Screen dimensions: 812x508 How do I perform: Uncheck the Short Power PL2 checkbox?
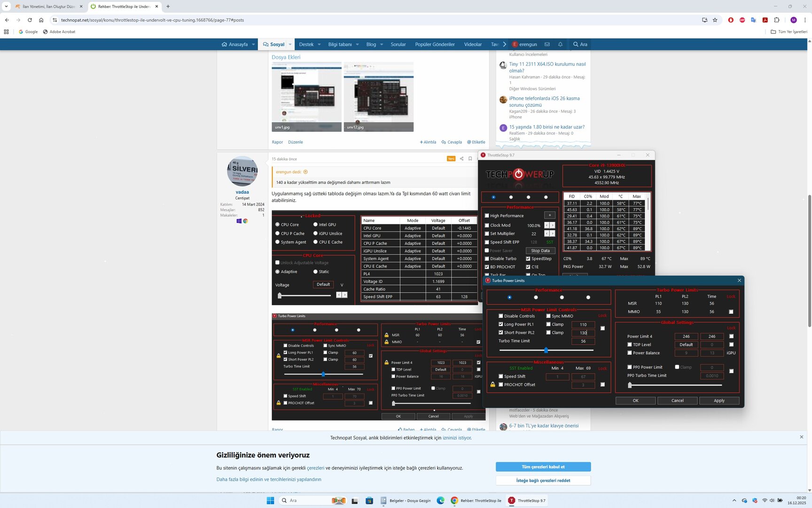pyautogui.click(x=501, y=333)
